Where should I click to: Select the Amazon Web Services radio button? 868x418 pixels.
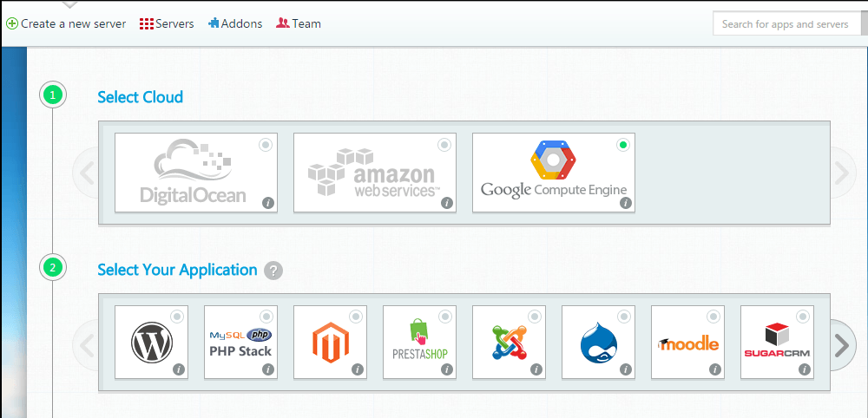(x=444, y=145)
